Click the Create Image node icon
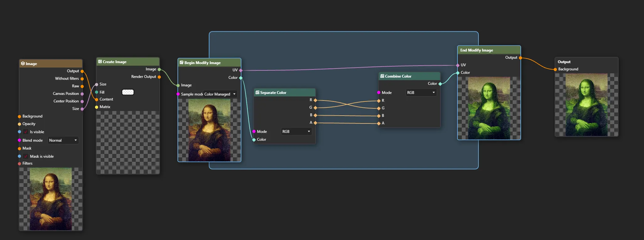 tap(100, 62)
